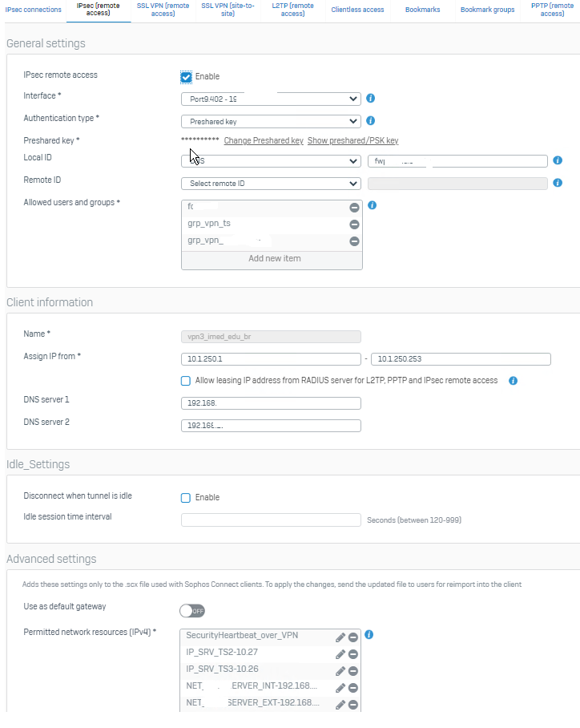Remove IP_SRV_TS3-10.26 resource
The width and height of the screenshot is (580, 728).
point(353,671)
